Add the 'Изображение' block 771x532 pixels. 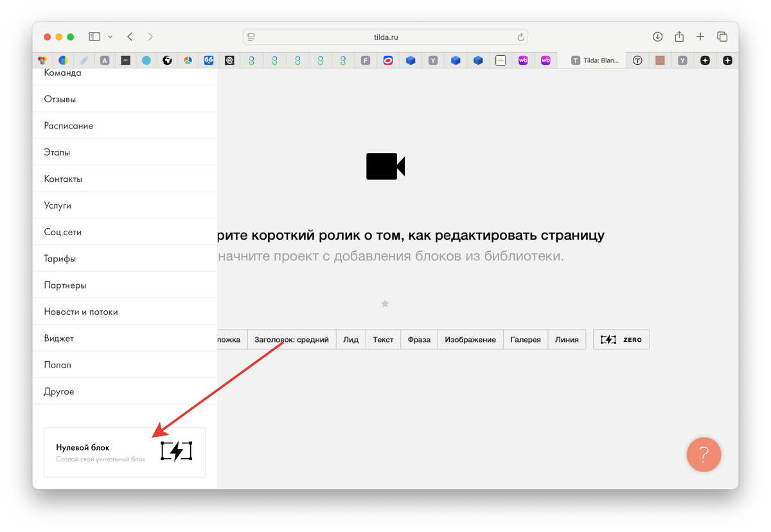[470, 339]
